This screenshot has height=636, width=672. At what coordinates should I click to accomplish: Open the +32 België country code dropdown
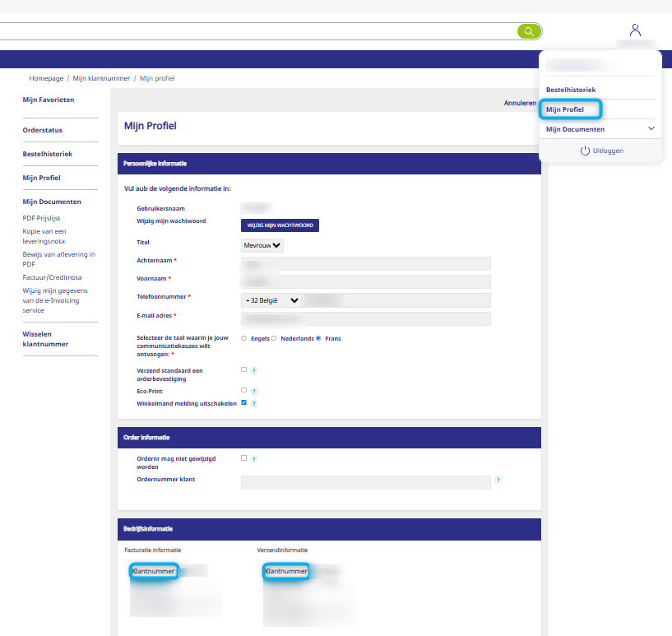[271, 301]
